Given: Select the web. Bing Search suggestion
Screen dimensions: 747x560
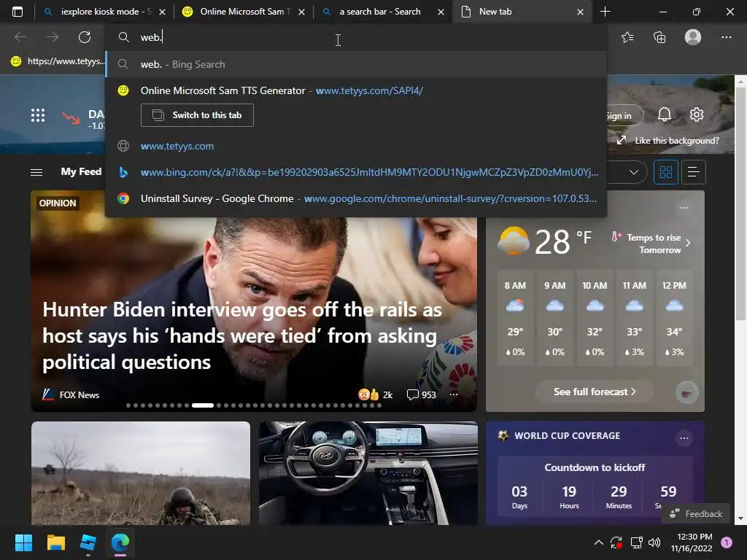Looking at the screenshot, I should click(x=355, y=64).
